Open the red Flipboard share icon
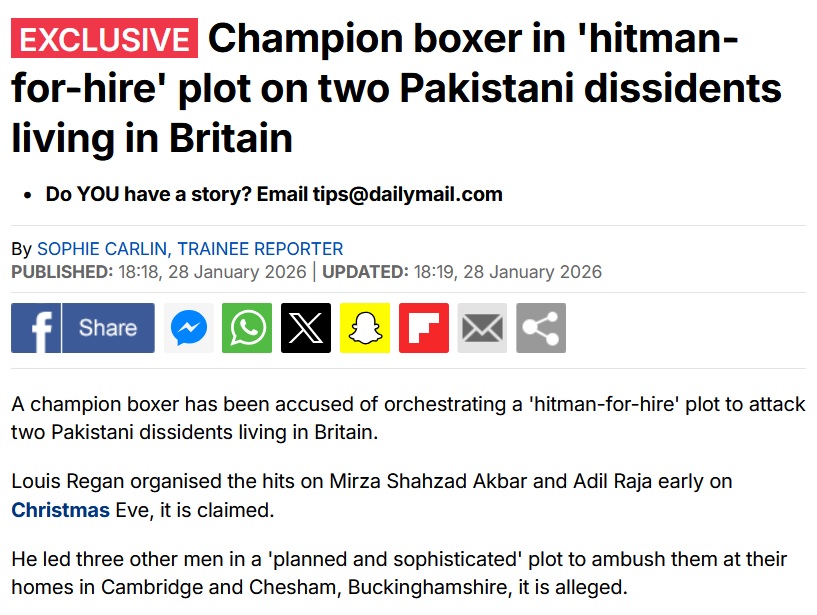Screen dimensions: 817x615 tap(424, 328)
